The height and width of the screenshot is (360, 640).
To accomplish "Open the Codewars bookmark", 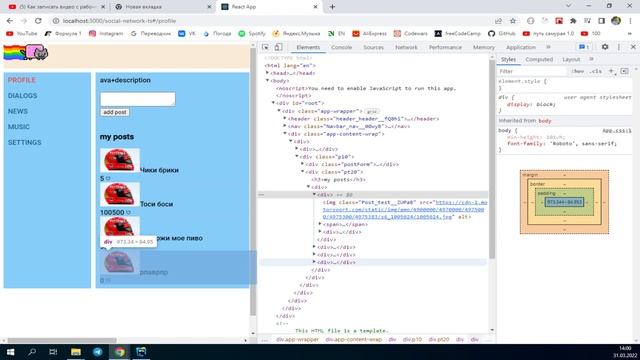I will (x=411, y=33).
